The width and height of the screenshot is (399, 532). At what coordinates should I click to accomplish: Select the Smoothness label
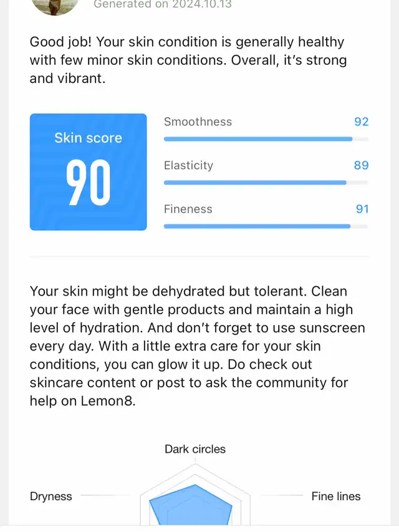coord(198,122)
